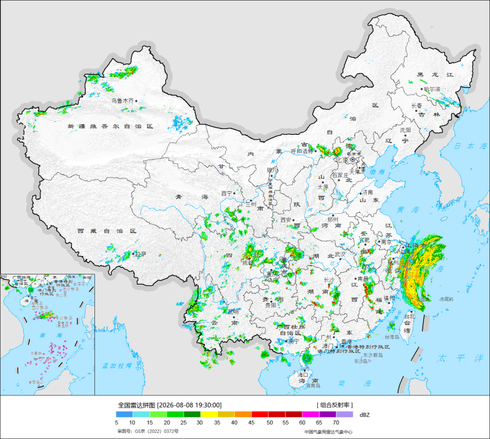The height and width of the screenshot is (439, 490).
Task: Click the 审图号 GS京(2022) map approval text
Action: point(147,431)
